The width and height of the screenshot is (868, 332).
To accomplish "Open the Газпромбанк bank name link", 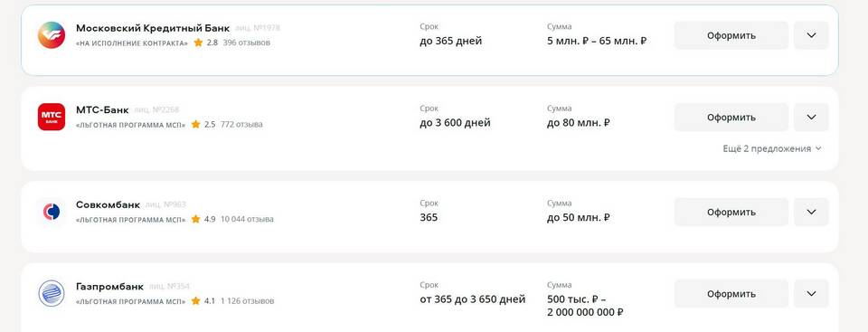I will click(x=109, y=287).
